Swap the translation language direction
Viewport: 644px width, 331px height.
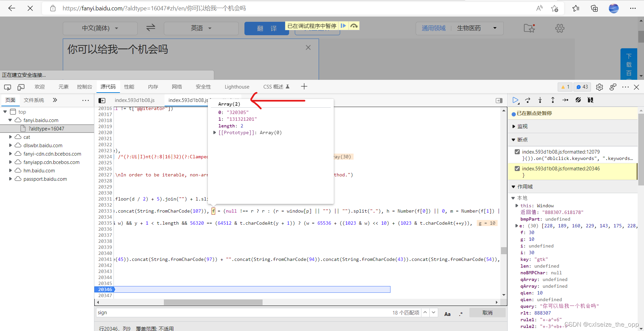click(150, 28)
